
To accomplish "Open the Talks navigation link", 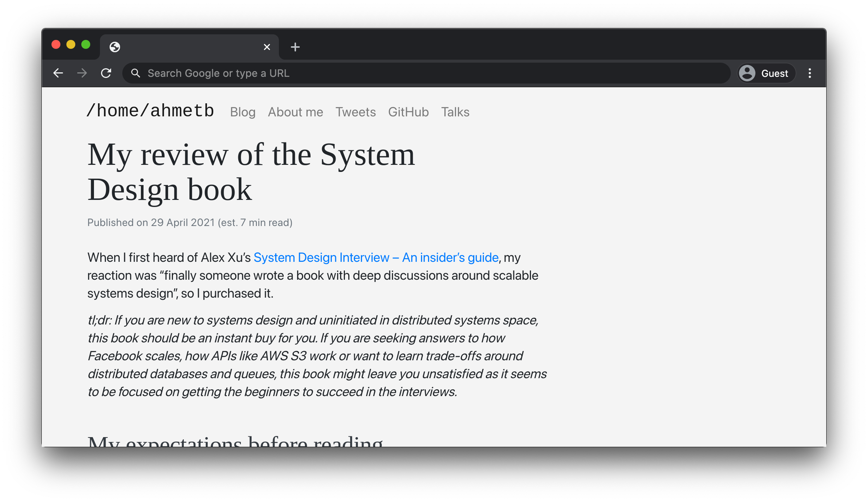I will click(455, 112).
